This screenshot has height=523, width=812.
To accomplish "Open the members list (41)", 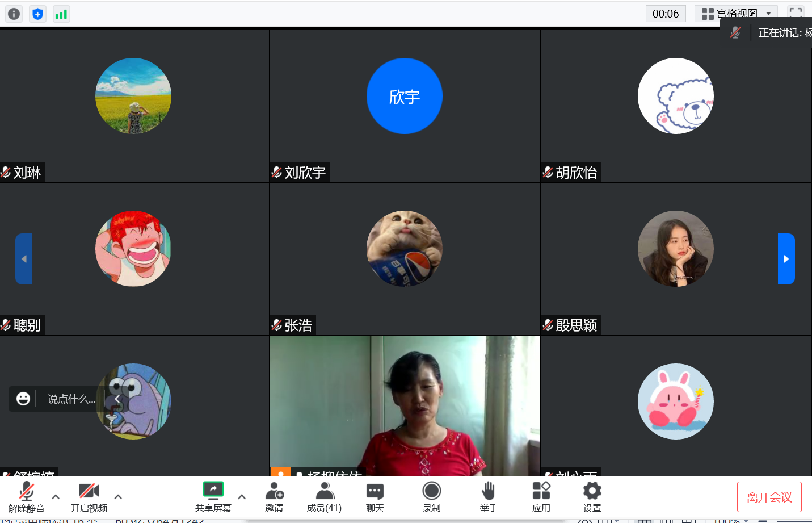I will (x=324, y=497).
